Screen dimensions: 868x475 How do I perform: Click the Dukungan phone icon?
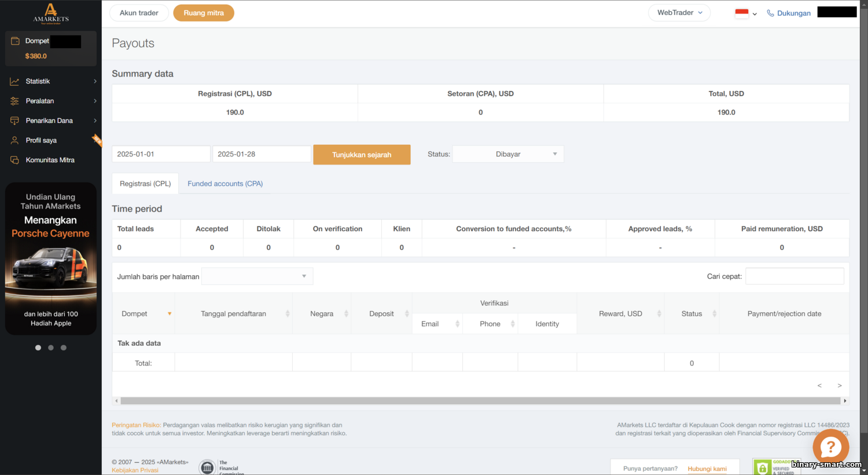(x=770, y=13)
